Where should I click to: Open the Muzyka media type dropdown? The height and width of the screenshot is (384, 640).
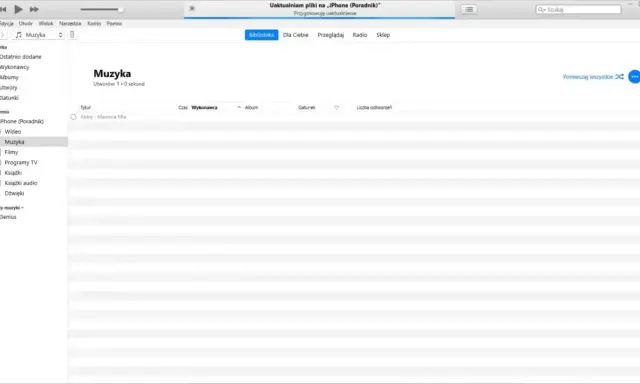click(39, 35)
